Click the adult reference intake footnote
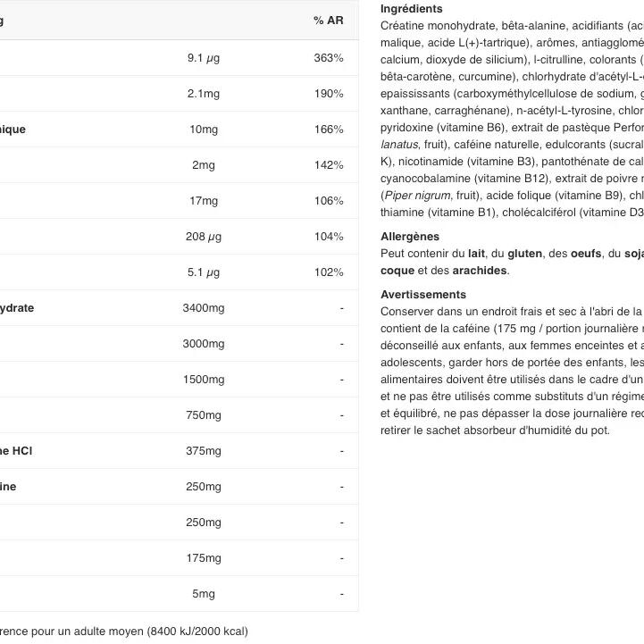The height and width of the screenshot is (644, 644). (124, 631)
